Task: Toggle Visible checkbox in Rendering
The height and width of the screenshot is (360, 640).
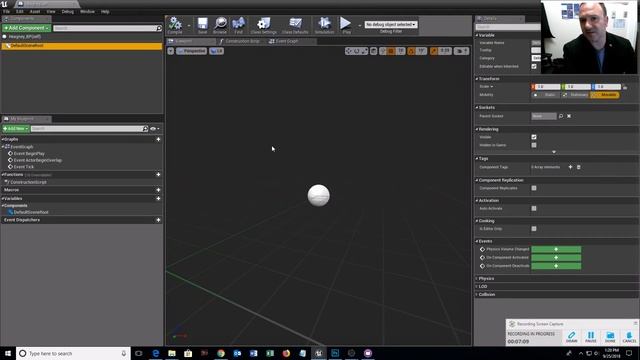Action: (534, 137)
